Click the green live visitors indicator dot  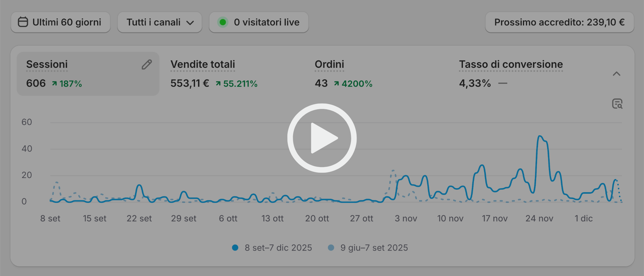223,22
